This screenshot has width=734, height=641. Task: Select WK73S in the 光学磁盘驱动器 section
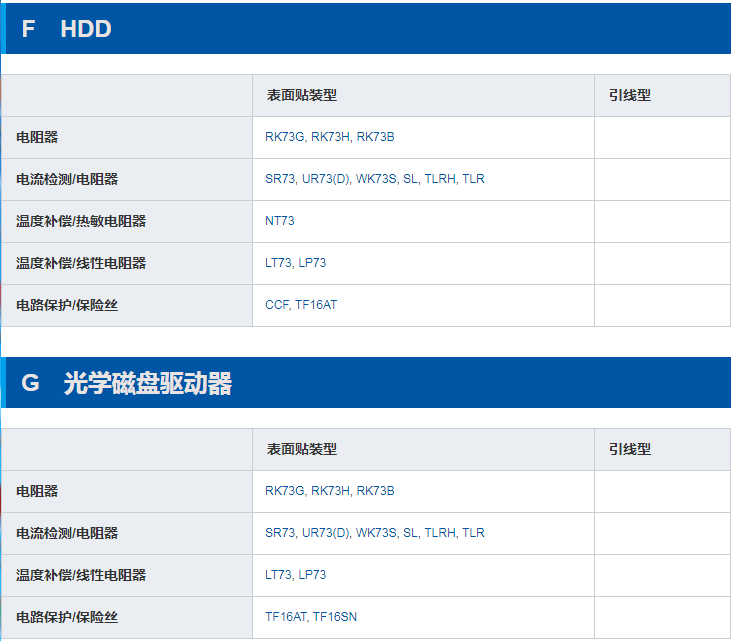click(376, 533)
